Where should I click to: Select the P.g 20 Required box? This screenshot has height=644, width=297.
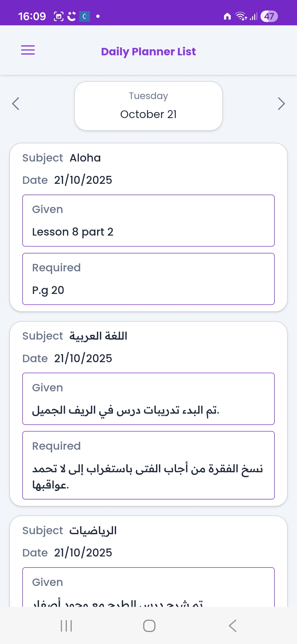148,279
